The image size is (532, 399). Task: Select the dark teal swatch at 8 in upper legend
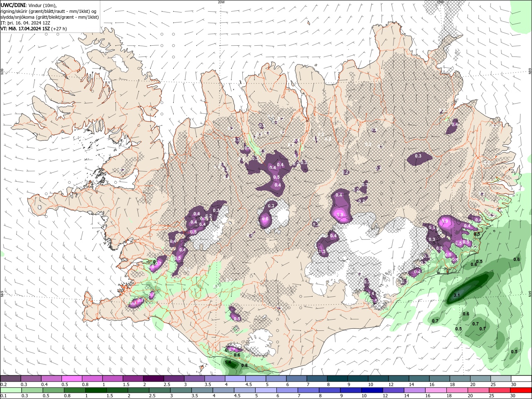[338, 379]
